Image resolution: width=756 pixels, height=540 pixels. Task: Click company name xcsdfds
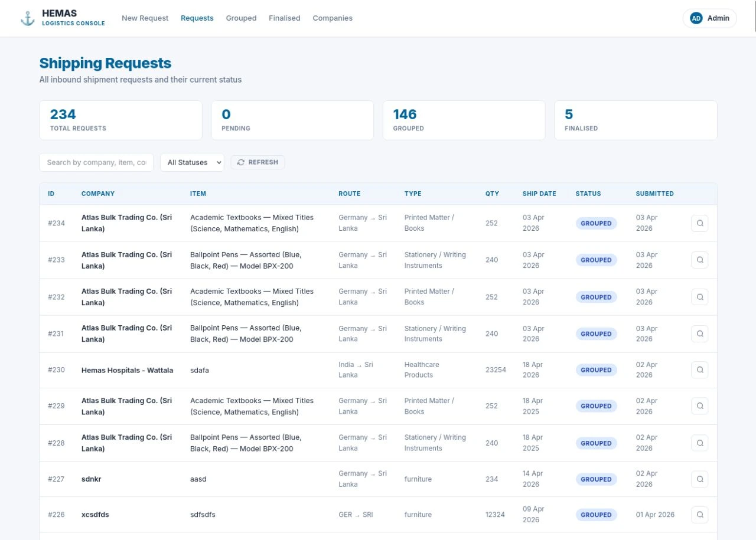(95, 515)
